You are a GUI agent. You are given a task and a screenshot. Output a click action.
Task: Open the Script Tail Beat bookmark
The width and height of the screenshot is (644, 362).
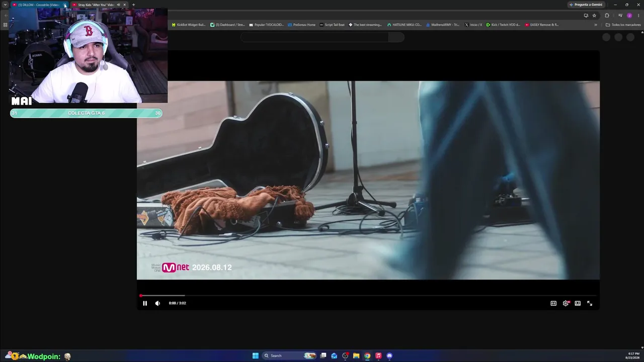coord(333,25)
